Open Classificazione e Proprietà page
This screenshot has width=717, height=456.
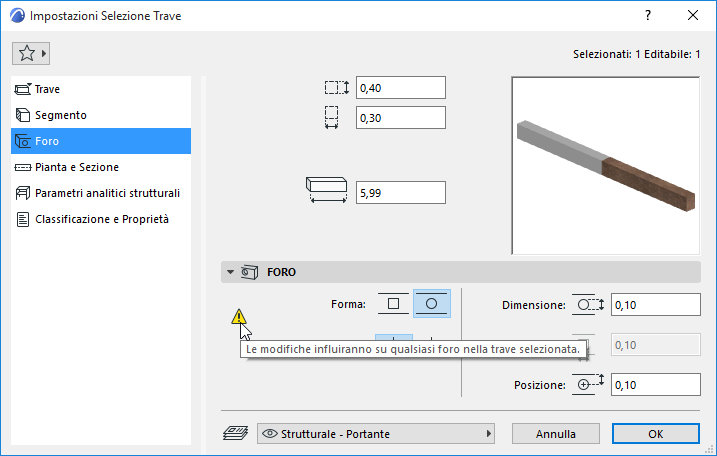[102, 219]
